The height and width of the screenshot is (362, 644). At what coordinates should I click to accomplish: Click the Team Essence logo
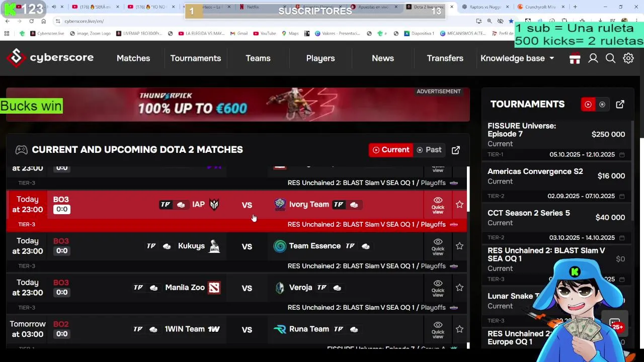280,246
